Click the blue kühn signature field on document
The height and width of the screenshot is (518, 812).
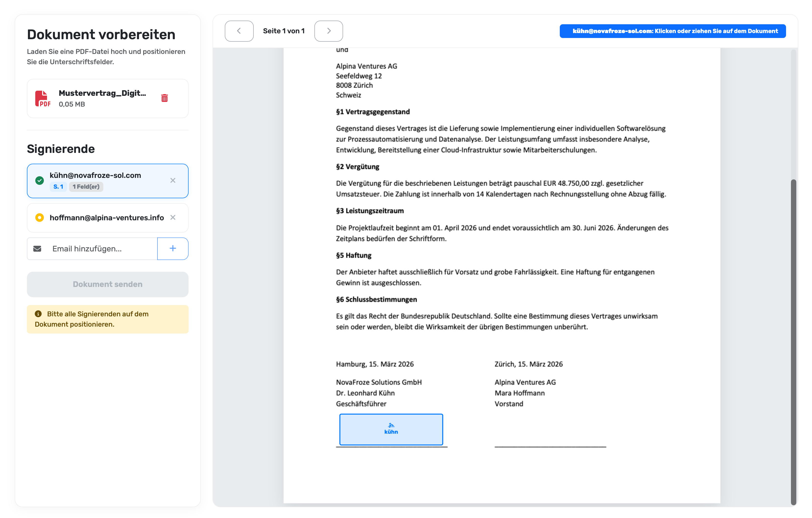tap(391, 429)
